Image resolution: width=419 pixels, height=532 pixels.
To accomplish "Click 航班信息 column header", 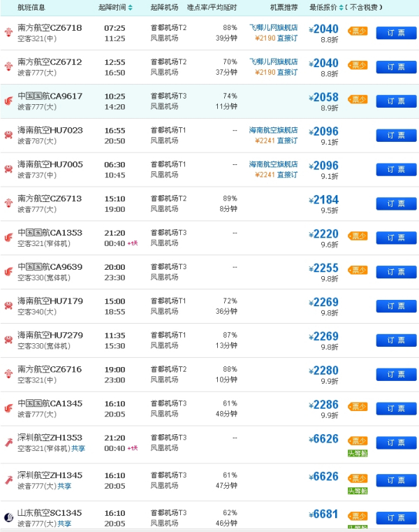I will [x=31, y=8].
